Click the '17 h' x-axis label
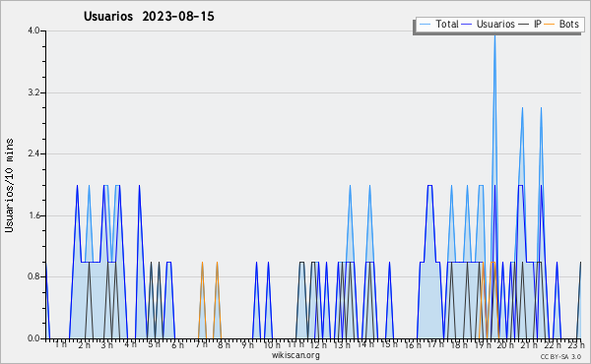Image resolution: width=591 pixels, height=364 pixels. click(435, 344)
